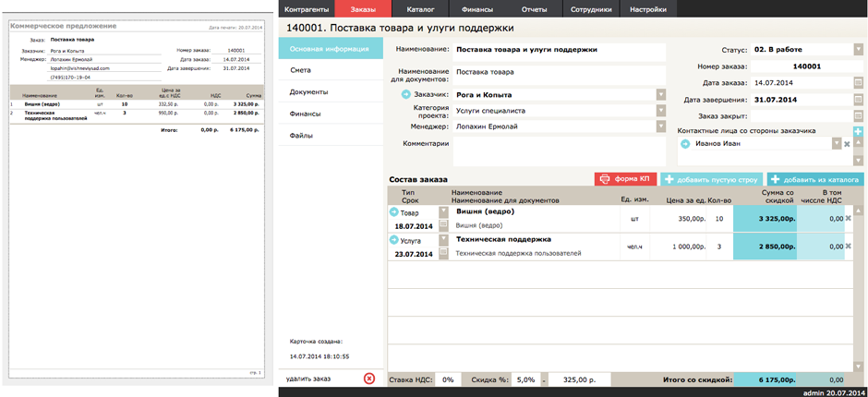Open the Смета side section
The height and width of the screenshot is (397, 868).
[331, 70]
